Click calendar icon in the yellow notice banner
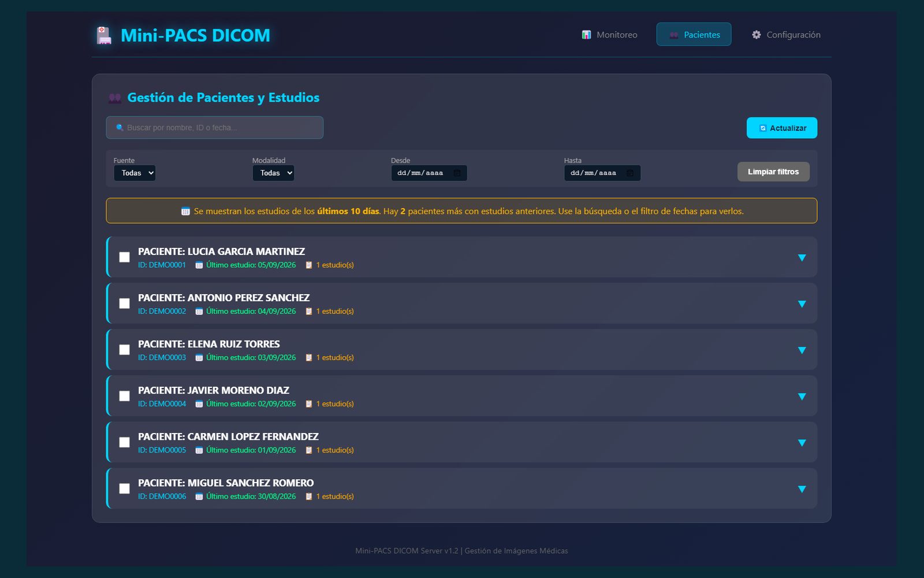This screenshot has height=578, width=924. (x=185, y=211)
